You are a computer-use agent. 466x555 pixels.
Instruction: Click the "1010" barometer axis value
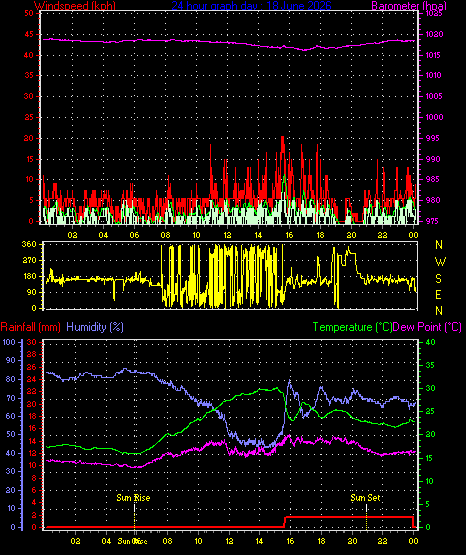pyautogui.click(x=434, y=75)
